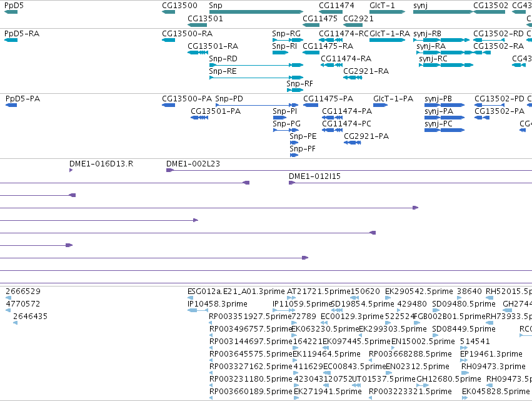The width and height of the screenshot is (532, 401).
Task: Click the 2666529 EST feature
Action: [x=9, y=298]
